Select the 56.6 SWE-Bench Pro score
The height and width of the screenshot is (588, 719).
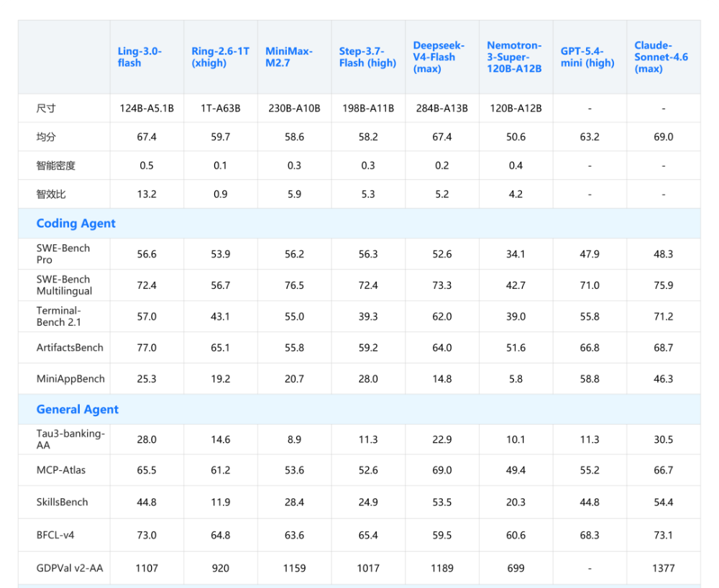[x=147, y=254]
